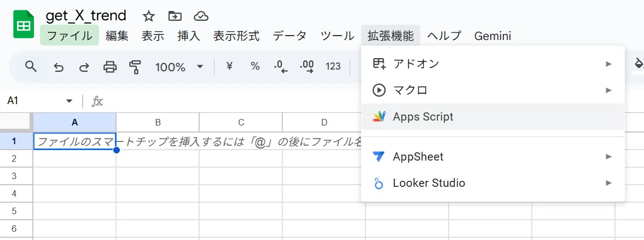
Task: Apply percent format
Action: (255, 66)
